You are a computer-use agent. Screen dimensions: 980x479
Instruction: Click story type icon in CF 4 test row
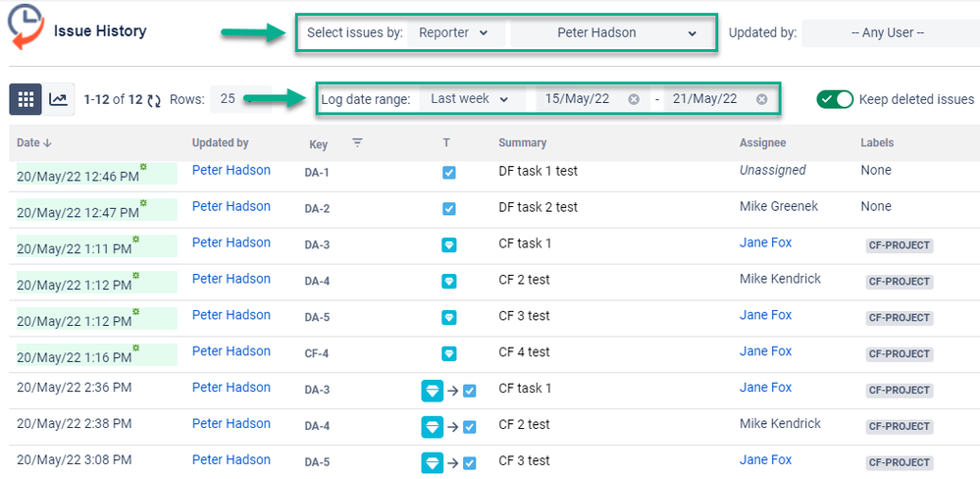click(x=448, y=354)
